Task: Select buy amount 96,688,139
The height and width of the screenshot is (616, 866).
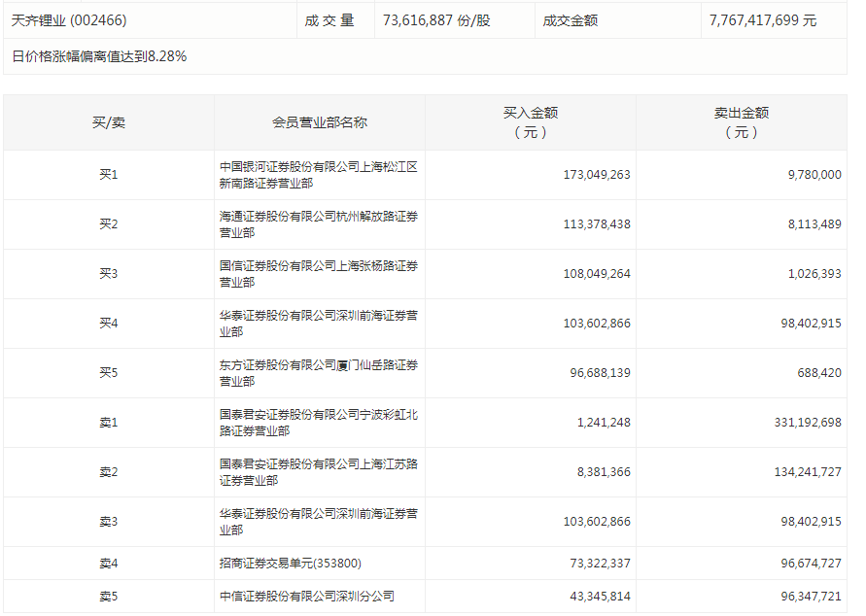Action: tap(600, 372)
